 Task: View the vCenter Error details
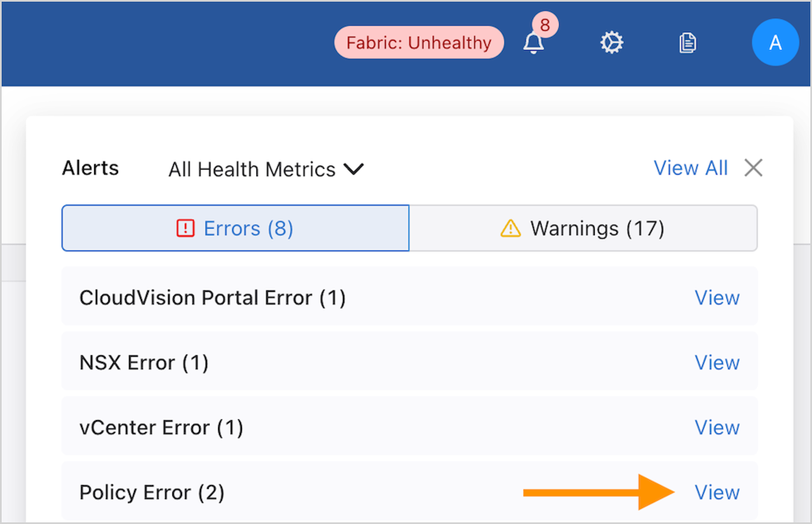click(716, 428)
